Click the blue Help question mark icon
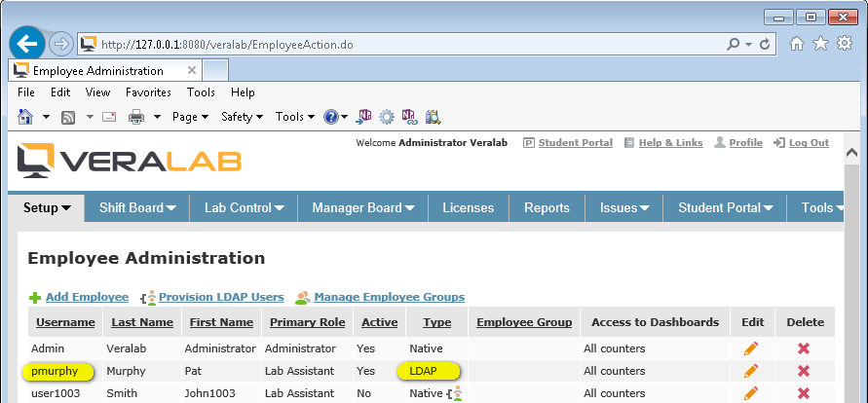The height and width of the screenshot is (403, 868). coord(331,117)
